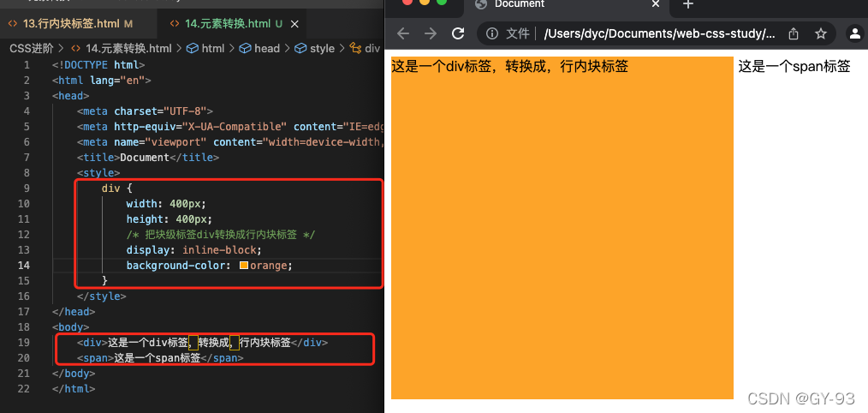Select head symbol in breadcrumb
Viewport: 868px width, 413px height.
tap(259, 49)
